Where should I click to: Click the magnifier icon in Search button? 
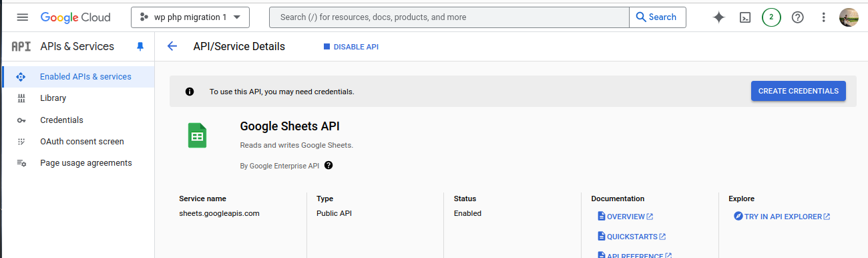click(640, 17)
